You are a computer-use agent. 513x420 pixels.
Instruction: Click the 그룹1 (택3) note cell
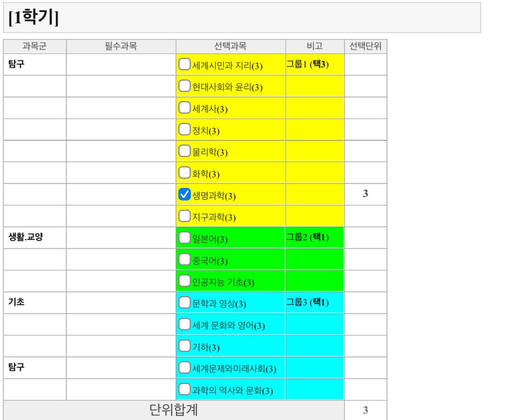point(308,64)
